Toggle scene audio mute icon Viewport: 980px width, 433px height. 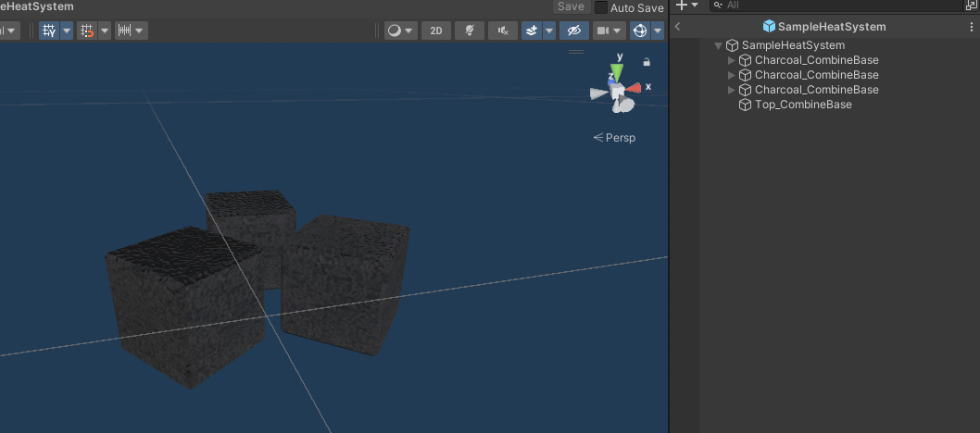[502, 31]
